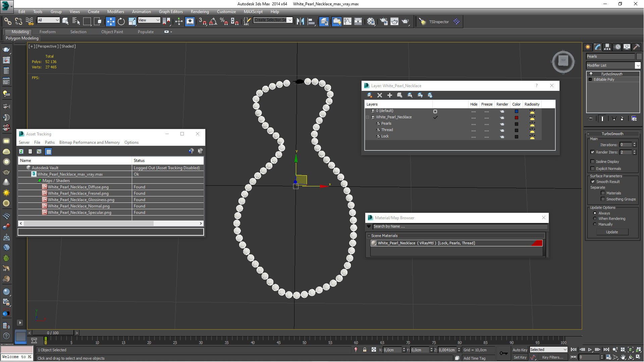
Task: Open the Material/Map Browser search
Action: (458, 226)
